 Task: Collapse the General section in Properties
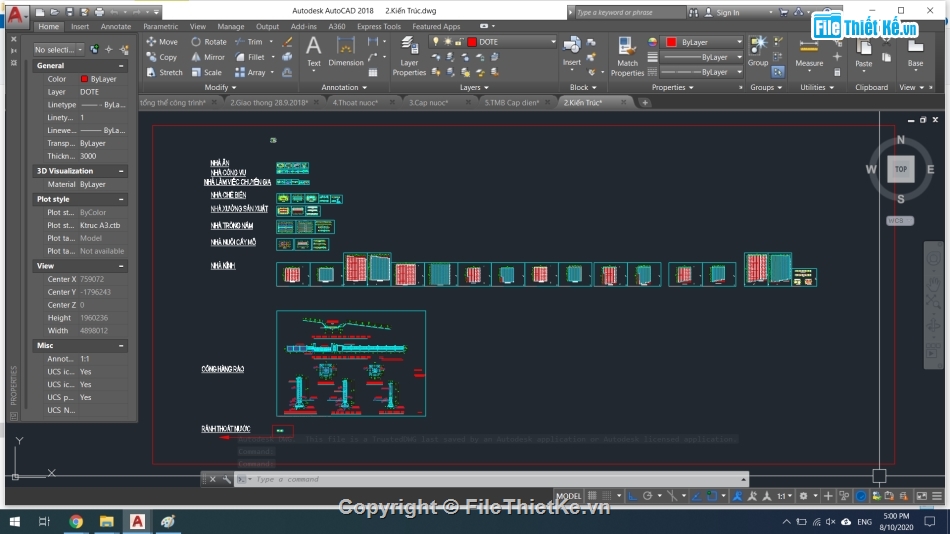[121, 65]
